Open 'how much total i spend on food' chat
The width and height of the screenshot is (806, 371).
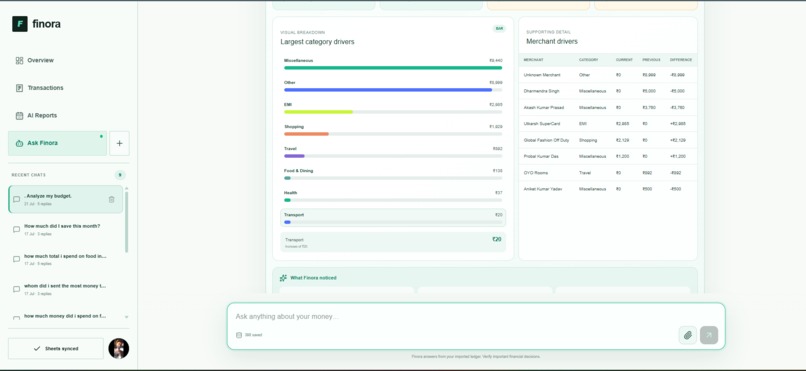coord(66,259)
